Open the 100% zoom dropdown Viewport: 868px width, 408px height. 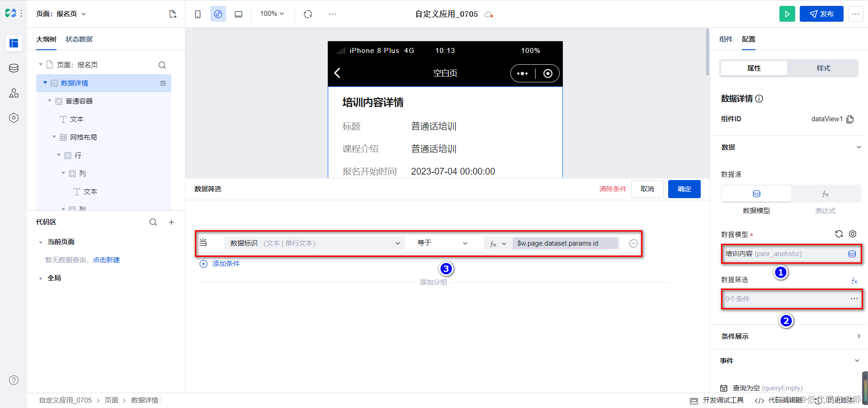click(x=272, y=14)
